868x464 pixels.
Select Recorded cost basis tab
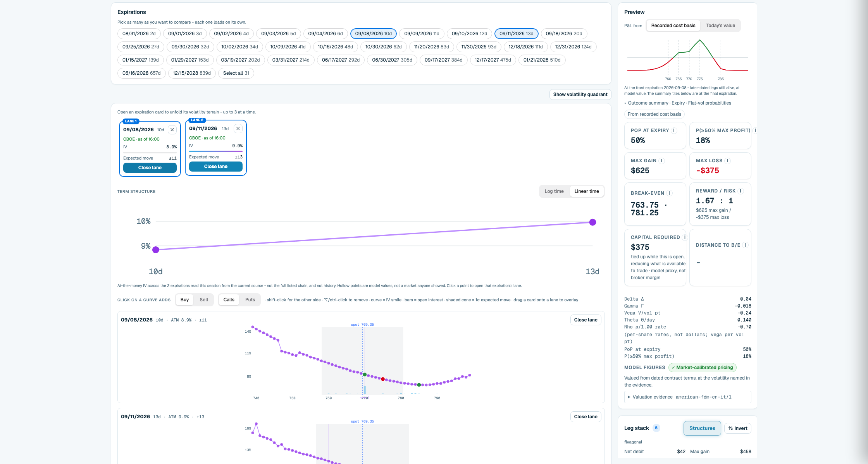pyautogui.click(x=673, y=26)
